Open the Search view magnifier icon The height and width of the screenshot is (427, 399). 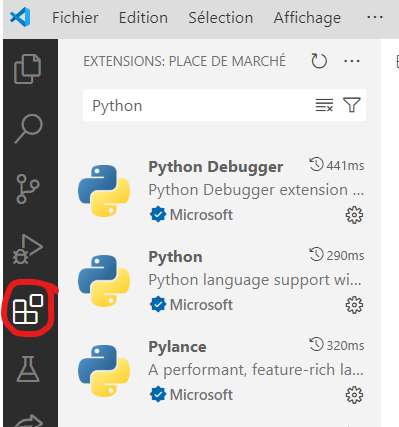click(x=29, y=129)
